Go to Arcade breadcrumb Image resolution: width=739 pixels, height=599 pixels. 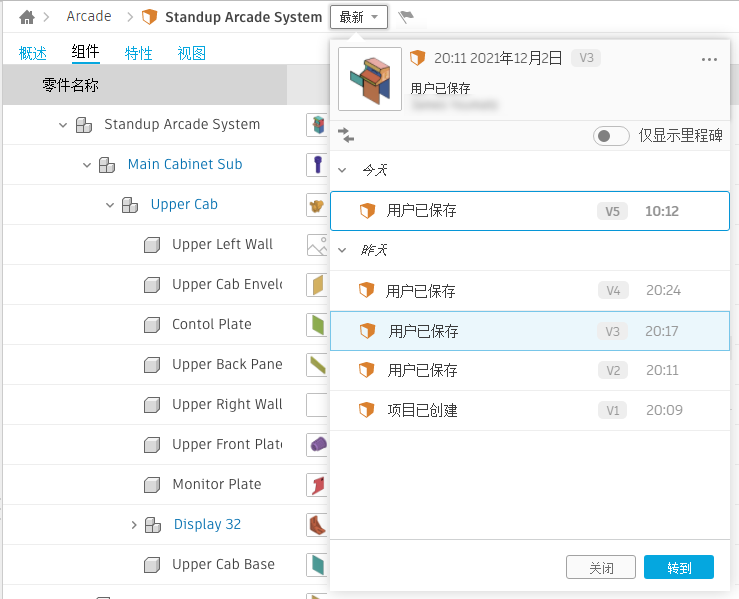coord(89,16)
